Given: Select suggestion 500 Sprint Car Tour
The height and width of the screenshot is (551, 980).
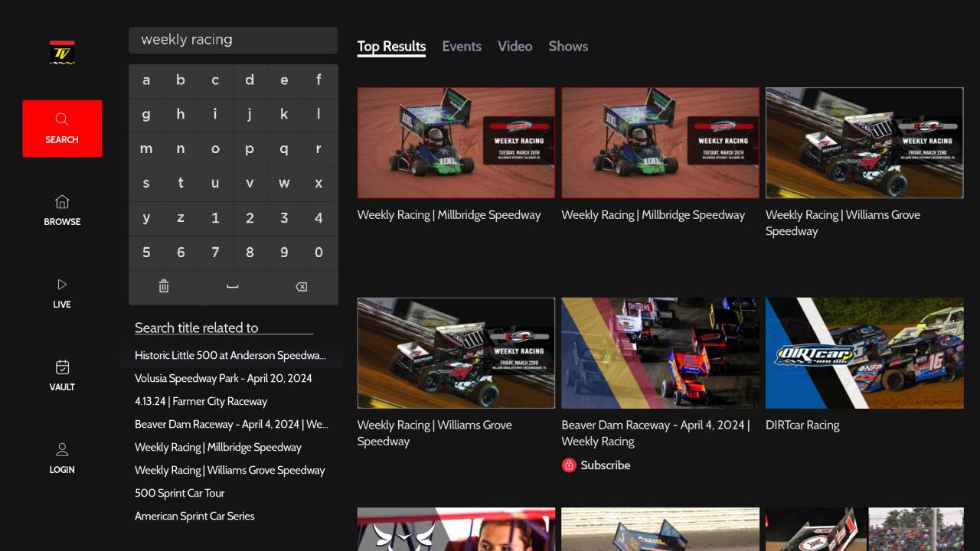Looking at the screenshot, I should point(180,493).
